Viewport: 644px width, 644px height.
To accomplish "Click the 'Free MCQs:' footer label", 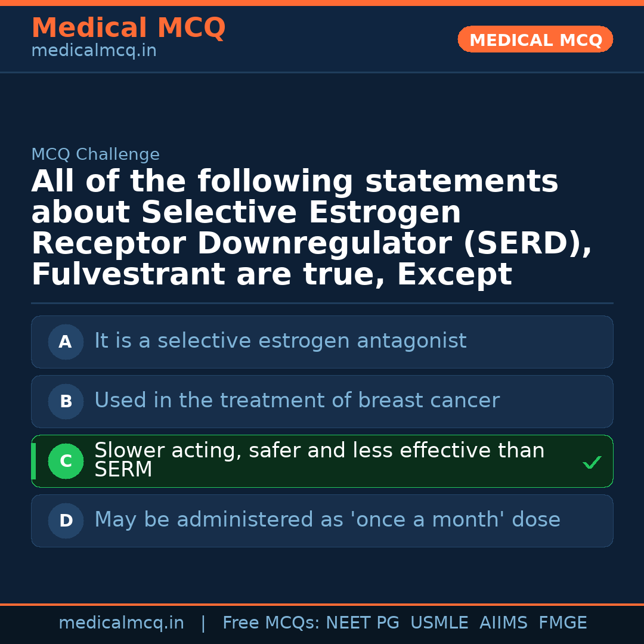I will point(271,623).
